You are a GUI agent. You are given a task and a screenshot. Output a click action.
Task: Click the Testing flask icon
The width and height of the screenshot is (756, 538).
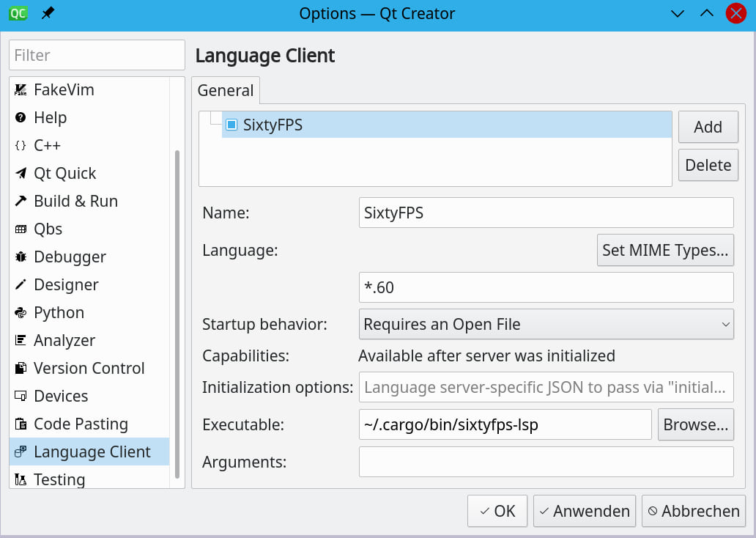(21, 479)
